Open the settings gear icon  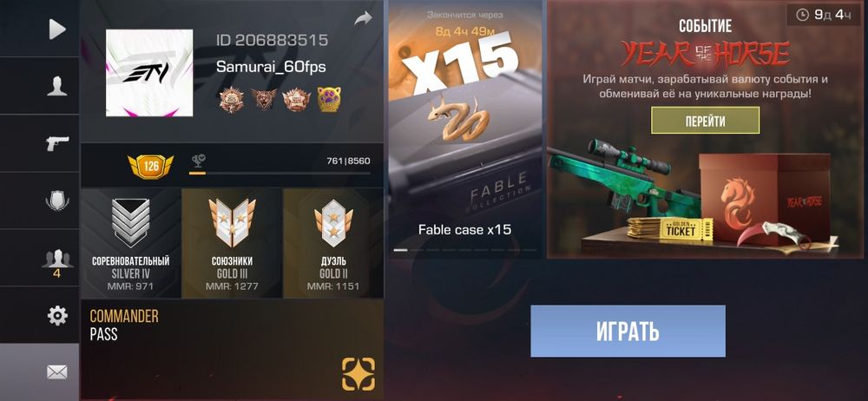[57, 315]
